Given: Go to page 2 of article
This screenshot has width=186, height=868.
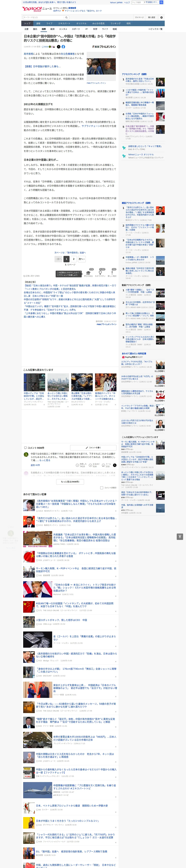Looking at the screenshot, I should pyautogui.click(x=74, y=259).
